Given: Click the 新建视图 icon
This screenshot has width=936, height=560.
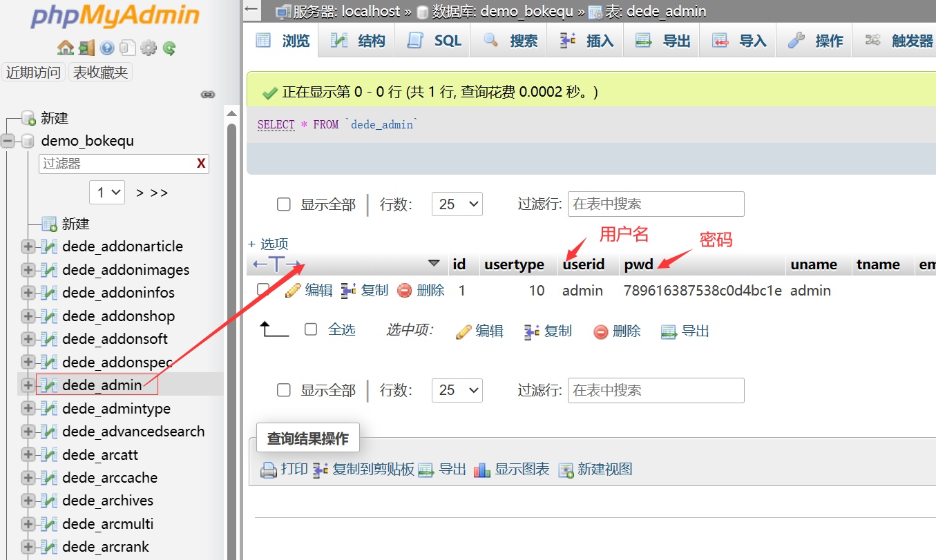Looking at the screenshot, I should (x=566, y=470).
